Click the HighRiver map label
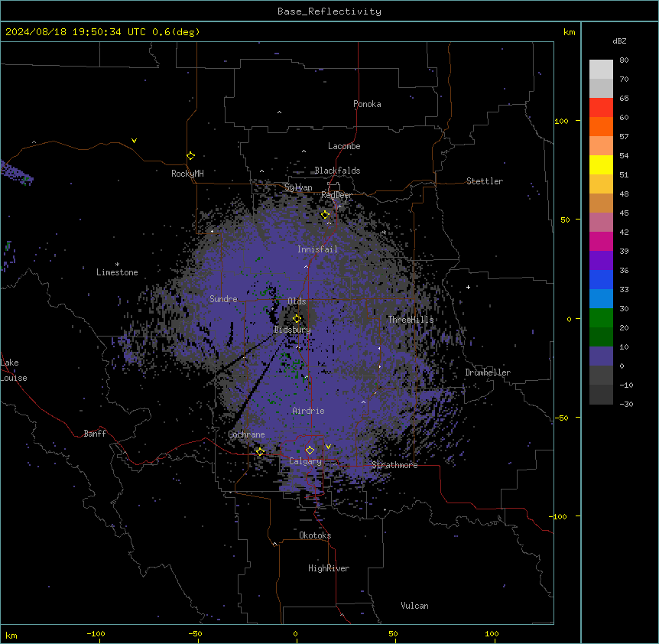This screenshot has height=644, width=659. pyautogui.click(x=329, y=568)
